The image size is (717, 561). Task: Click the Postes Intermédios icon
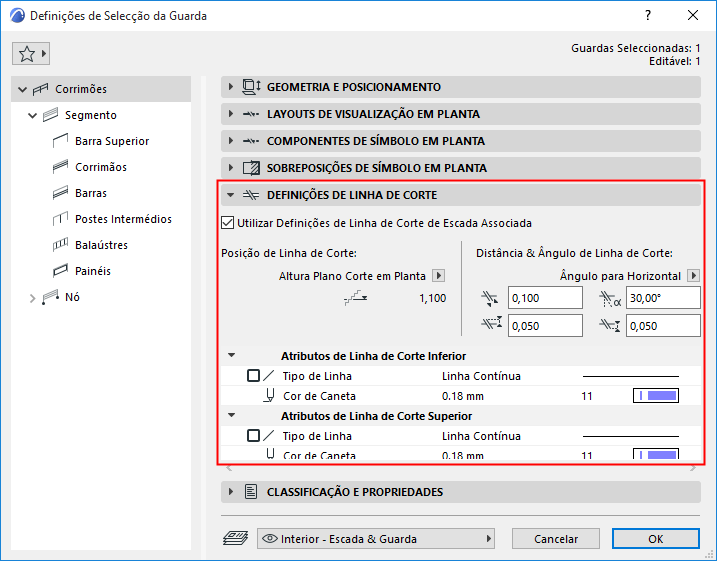click(x=60, y=219)
